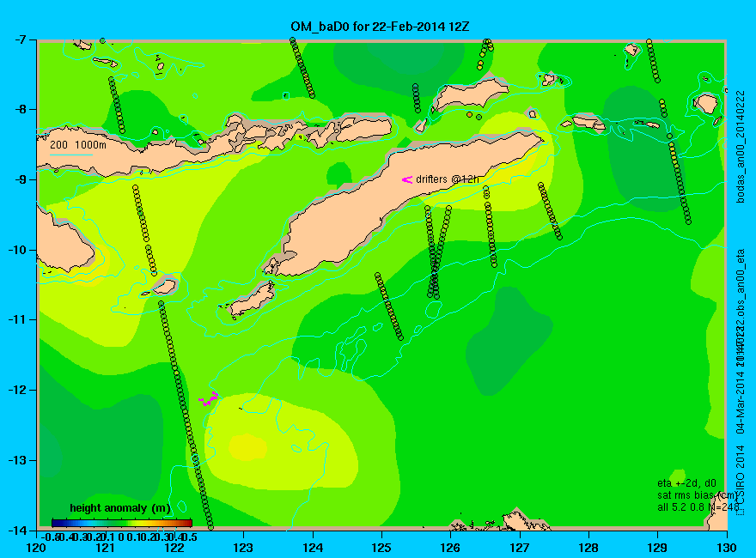Click longitude tick label 123
756x558 pixels.
243,548
